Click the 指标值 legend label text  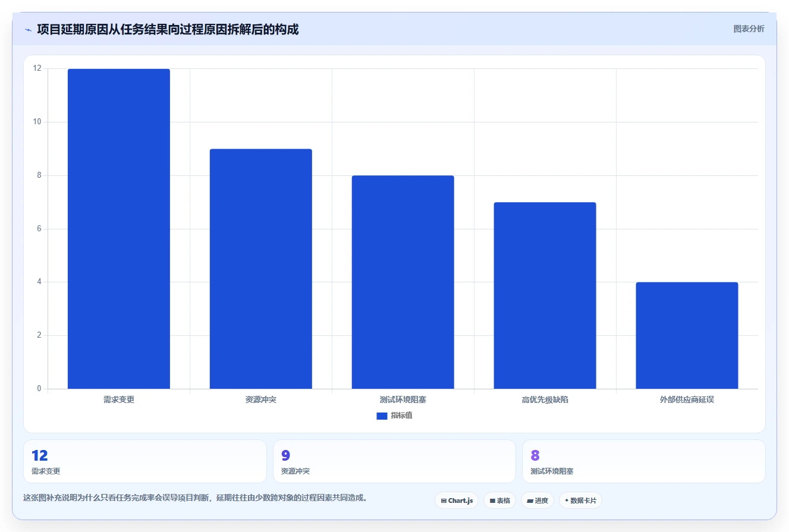pos(401,415)
